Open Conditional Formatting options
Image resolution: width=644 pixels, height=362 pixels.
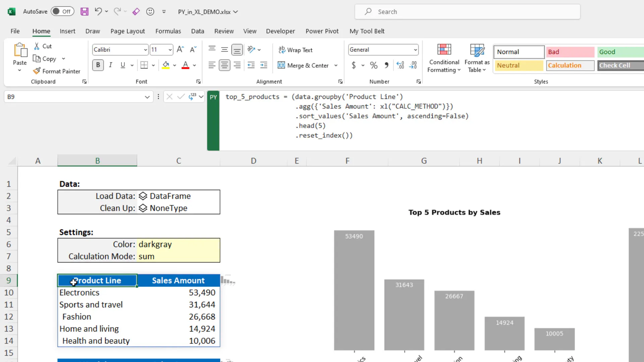click(x=444, y=58)
